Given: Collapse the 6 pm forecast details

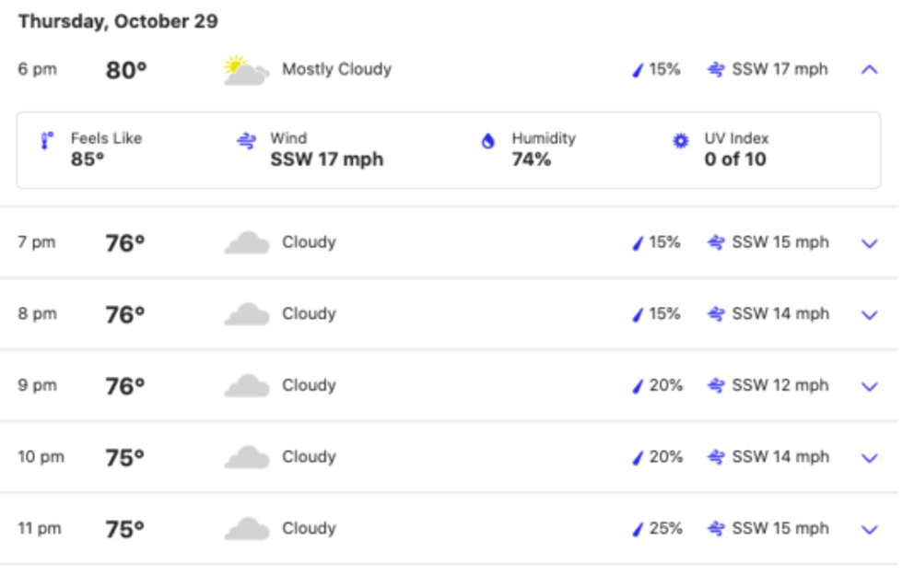Looking at the screenshot, I should pos(869,69).
